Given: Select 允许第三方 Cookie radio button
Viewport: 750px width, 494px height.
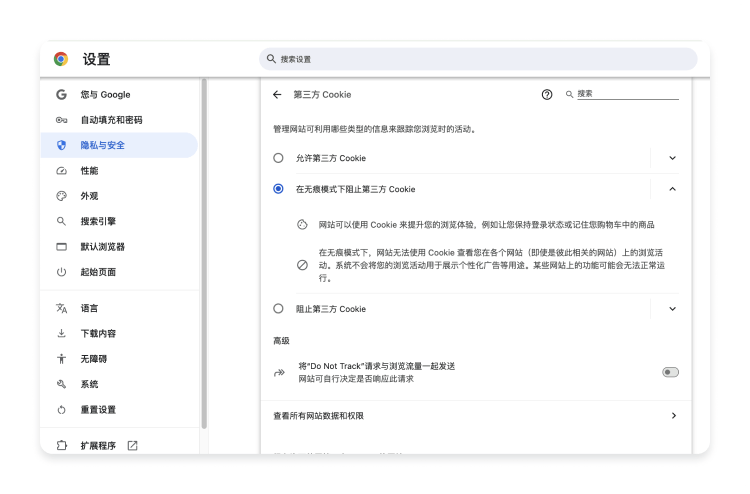Looking at the screenshot, I should (278, 158).
